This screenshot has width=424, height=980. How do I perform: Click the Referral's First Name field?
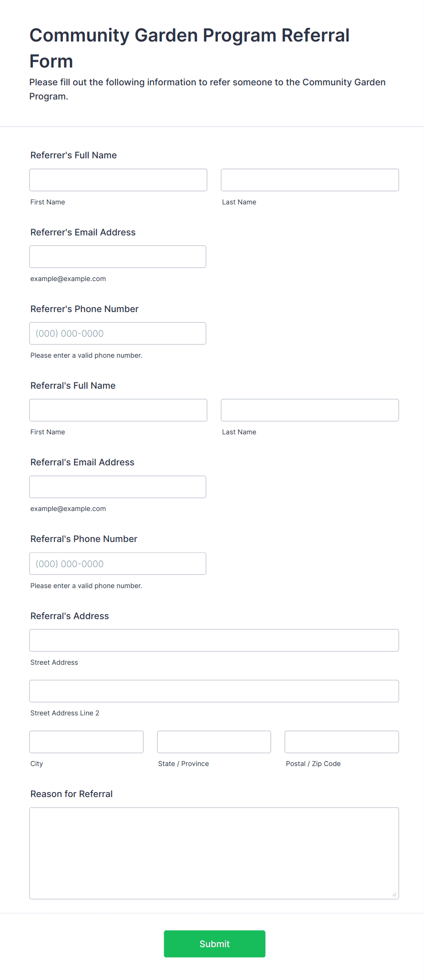[118, 410]
